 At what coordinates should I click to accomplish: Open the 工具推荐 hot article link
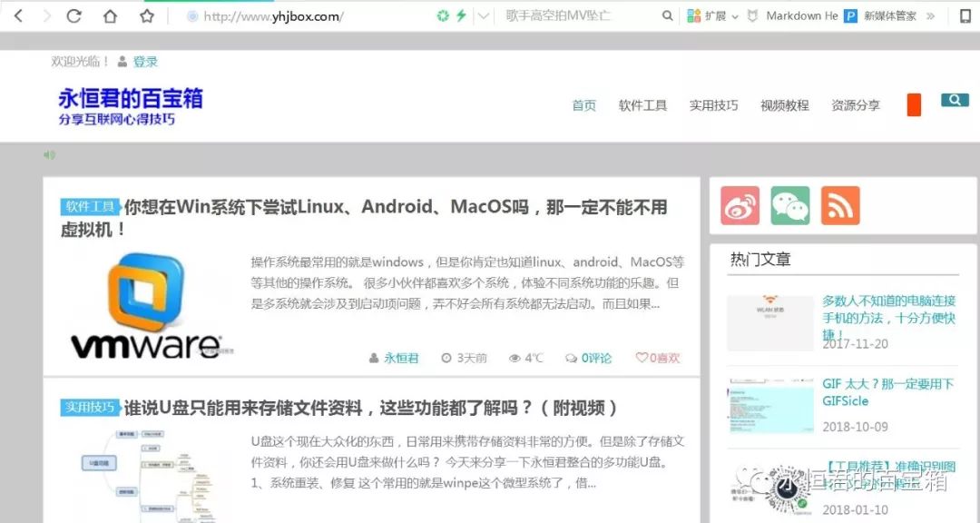[889, 474]
